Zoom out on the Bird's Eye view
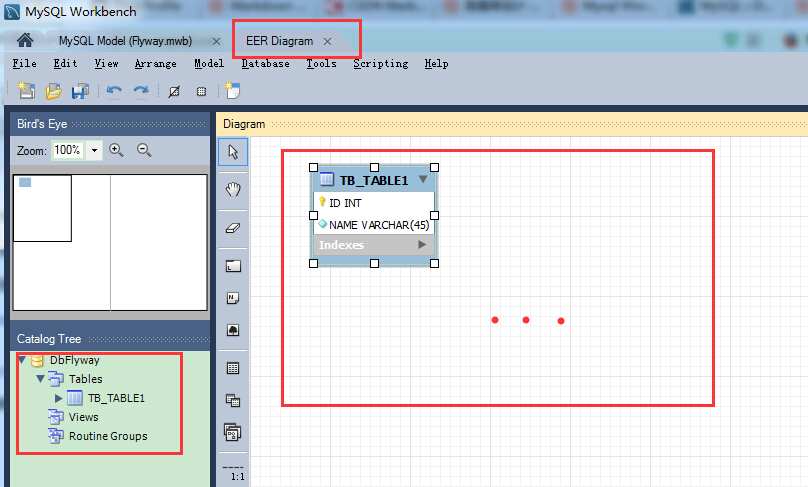The image size is (808, 487). point(144,150)
